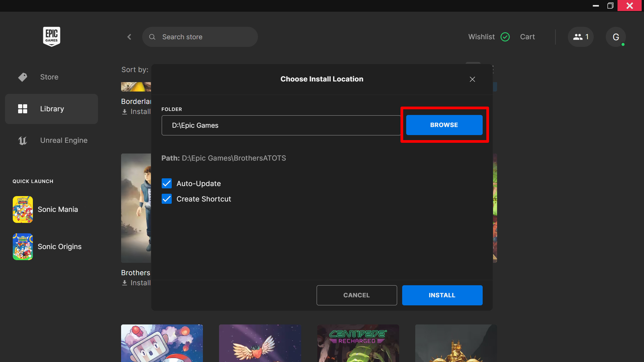
Task: Click the BROWSE button
Action: [x=444, y=125]
